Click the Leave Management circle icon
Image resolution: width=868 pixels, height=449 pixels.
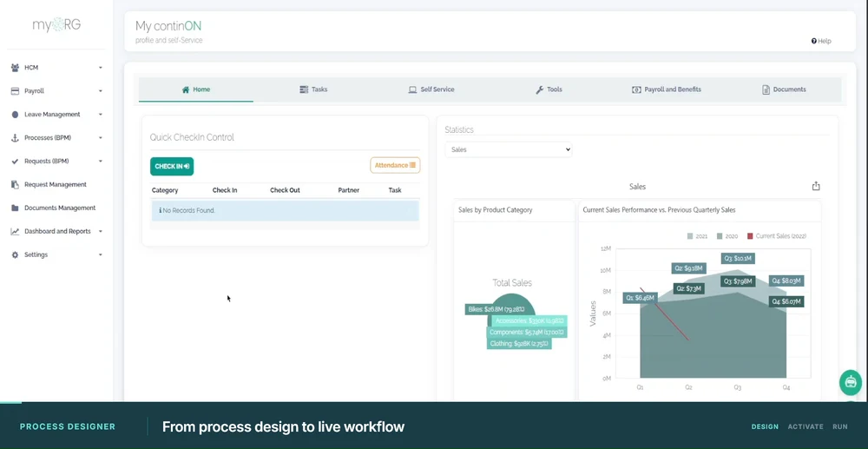pyautogui.click(x=15, y=115)
